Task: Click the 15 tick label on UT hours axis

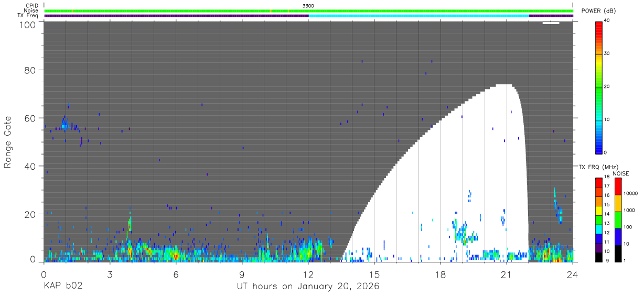Action: (374, 275)
